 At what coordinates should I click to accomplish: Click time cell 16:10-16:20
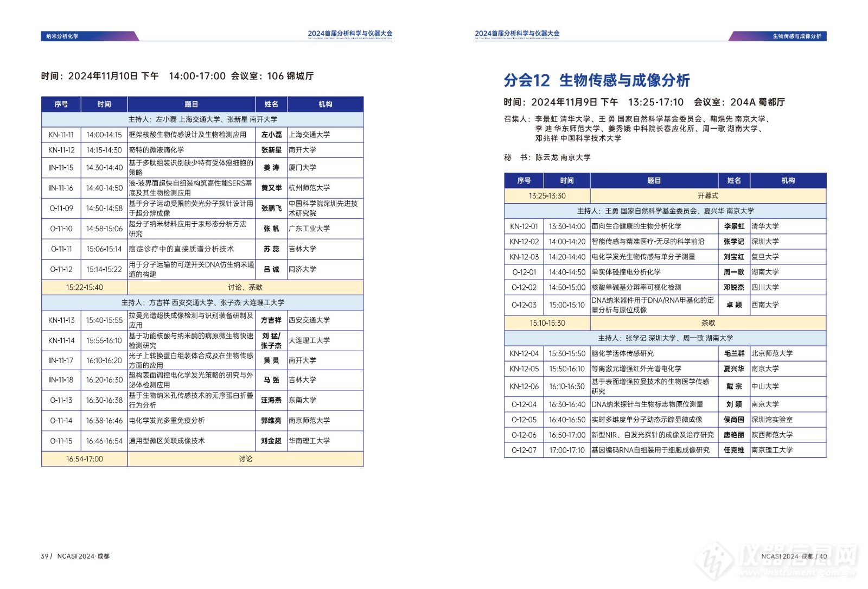104,360
